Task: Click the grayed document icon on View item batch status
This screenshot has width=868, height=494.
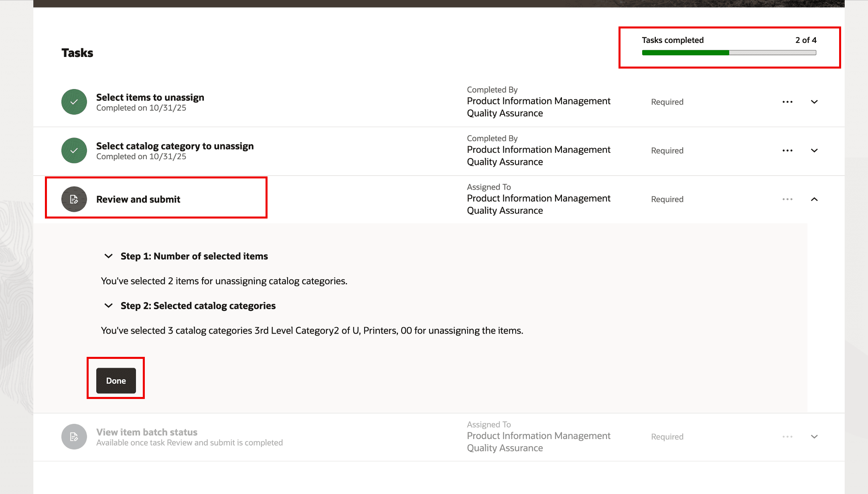Action: pos(74,436)
